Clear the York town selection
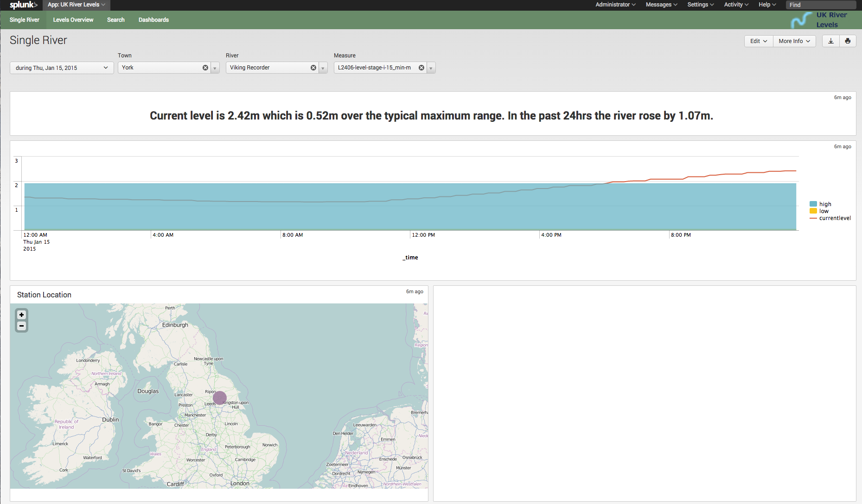This screenshot has width=862, height=504. [205, 68]
